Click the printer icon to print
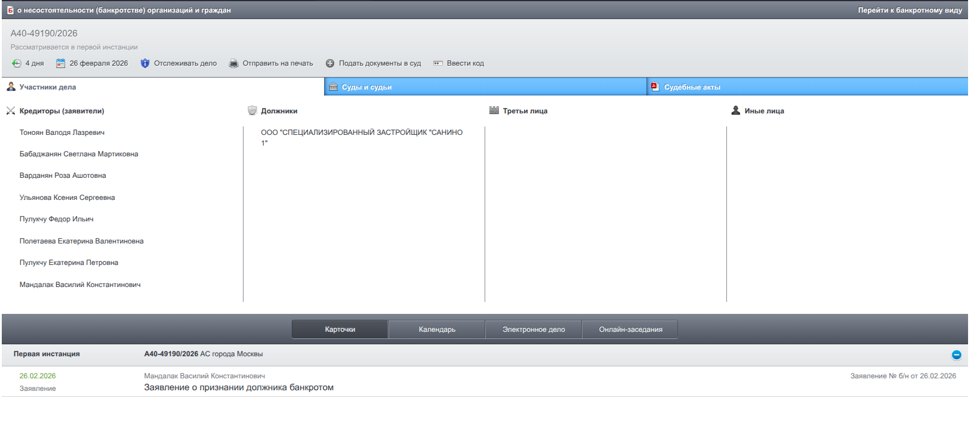 [234, 63]
